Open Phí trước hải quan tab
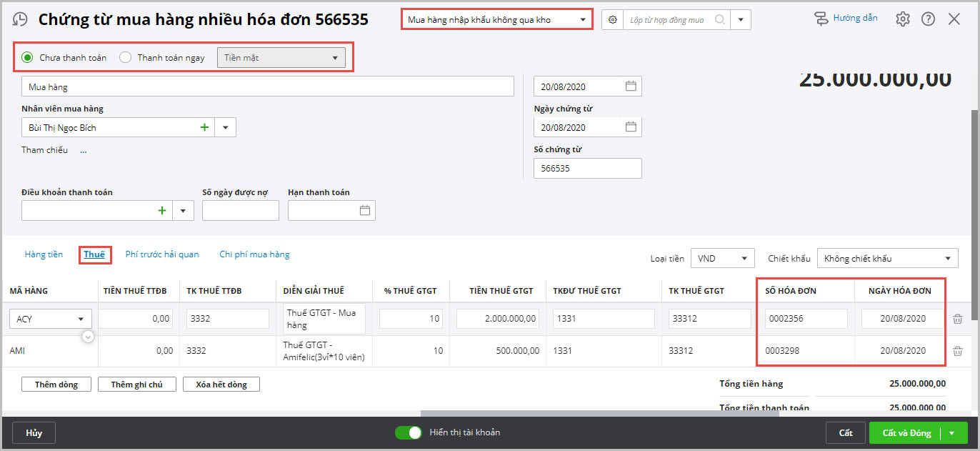Image resolution: width=980 pixels, height=451 pixels. (162, 254)
